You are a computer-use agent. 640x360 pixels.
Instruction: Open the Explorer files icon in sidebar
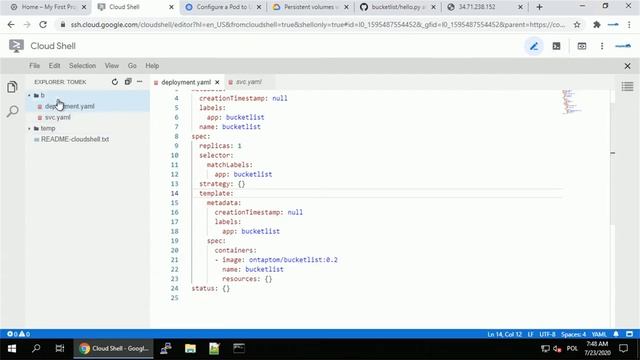pyautogui.click(x=12, y=87)
